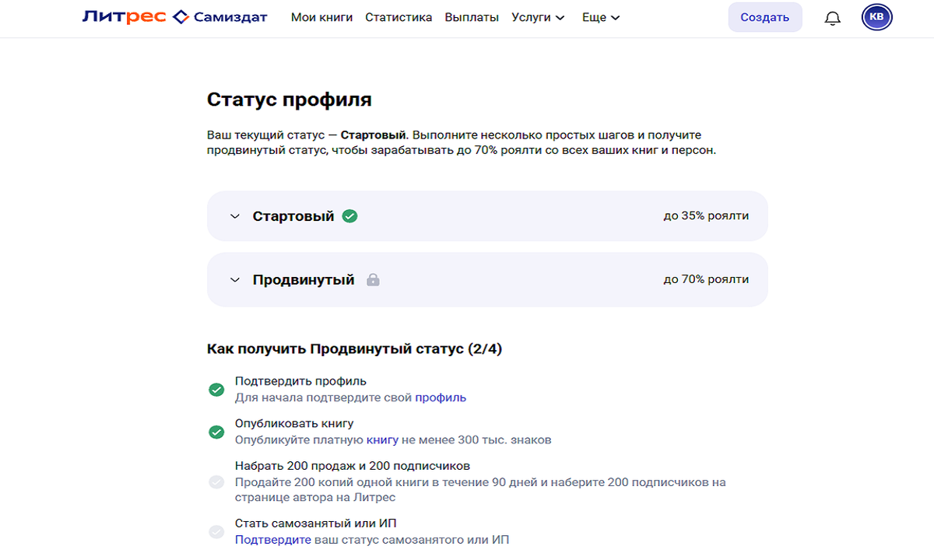Open the Еще dropdown menu
Image resolution: width=934 pixels, height=560 pixels.
(600, 16)
